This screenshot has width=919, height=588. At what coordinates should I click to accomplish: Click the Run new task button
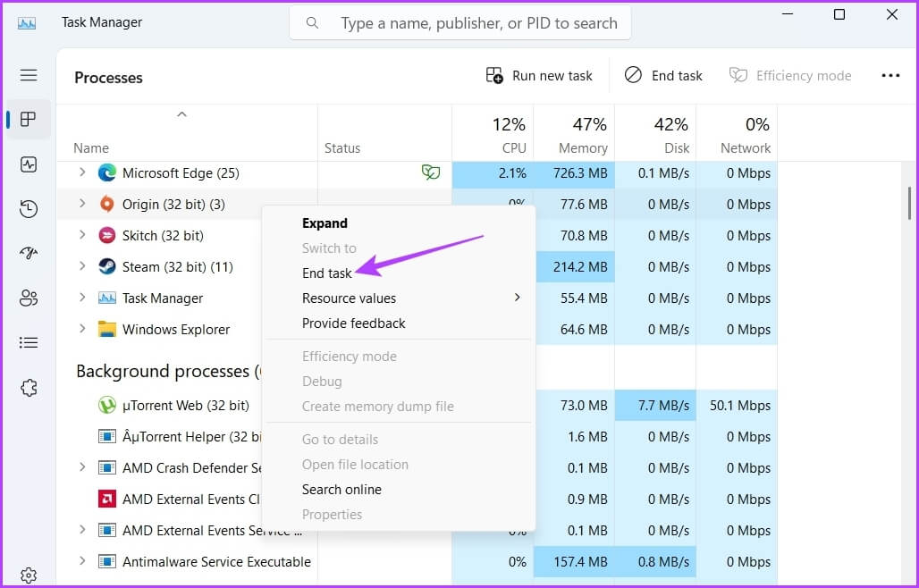pos(539,76)
